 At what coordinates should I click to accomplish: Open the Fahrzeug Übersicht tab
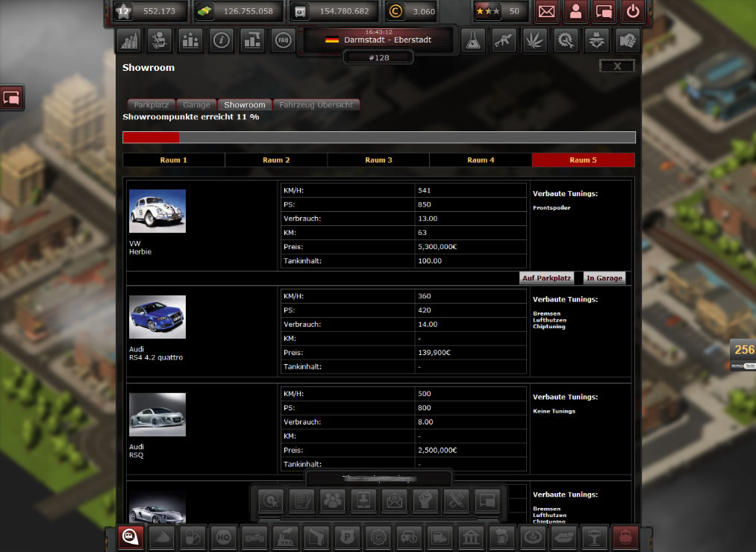[x=316, y=105]
